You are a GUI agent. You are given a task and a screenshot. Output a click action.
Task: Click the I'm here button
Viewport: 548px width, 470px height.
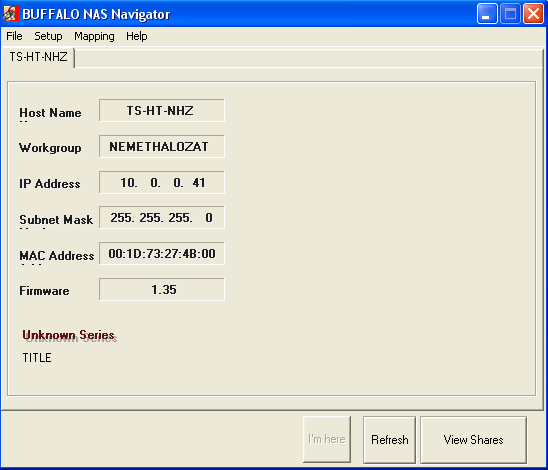pyautogui.click(x=327, y=439)
